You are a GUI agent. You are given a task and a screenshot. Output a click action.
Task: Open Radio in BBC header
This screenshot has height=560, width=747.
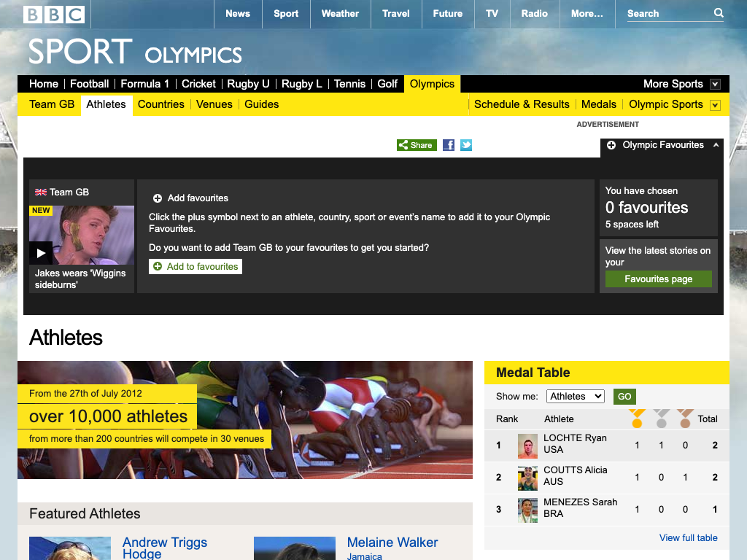coord(535,14)
